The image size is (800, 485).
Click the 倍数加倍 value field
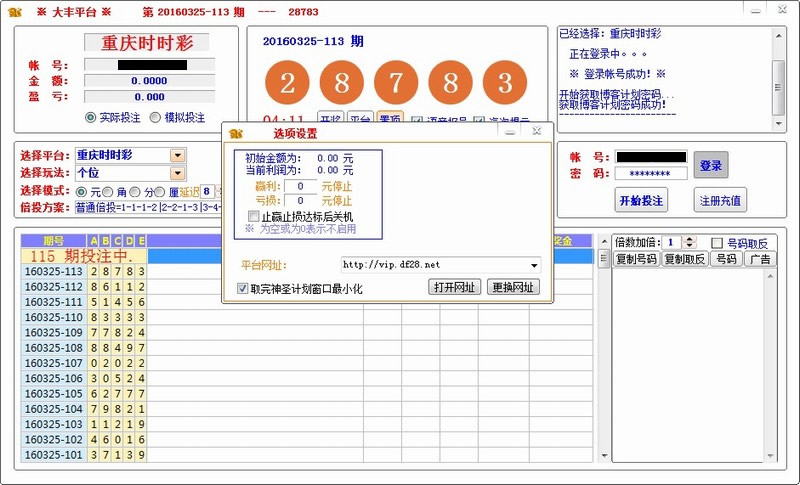[x=672, y=242]
